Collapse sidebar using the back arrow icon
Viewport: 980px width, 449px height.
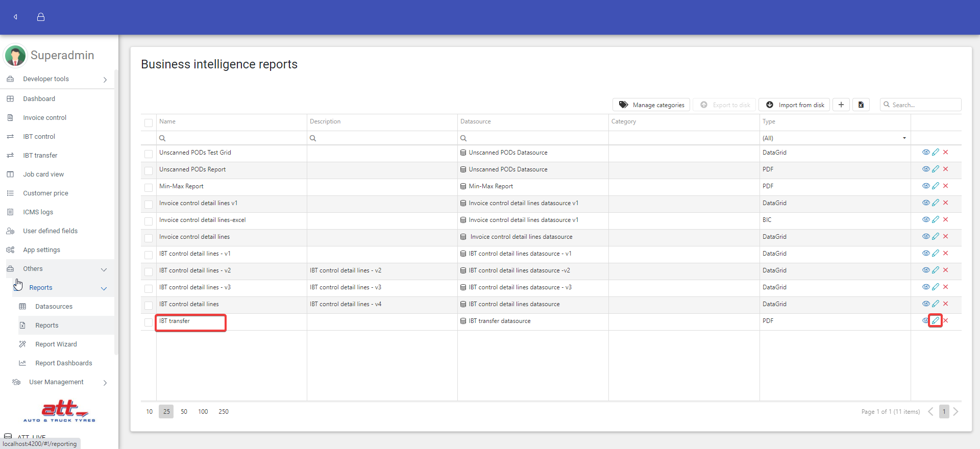[x=15, y=17]
